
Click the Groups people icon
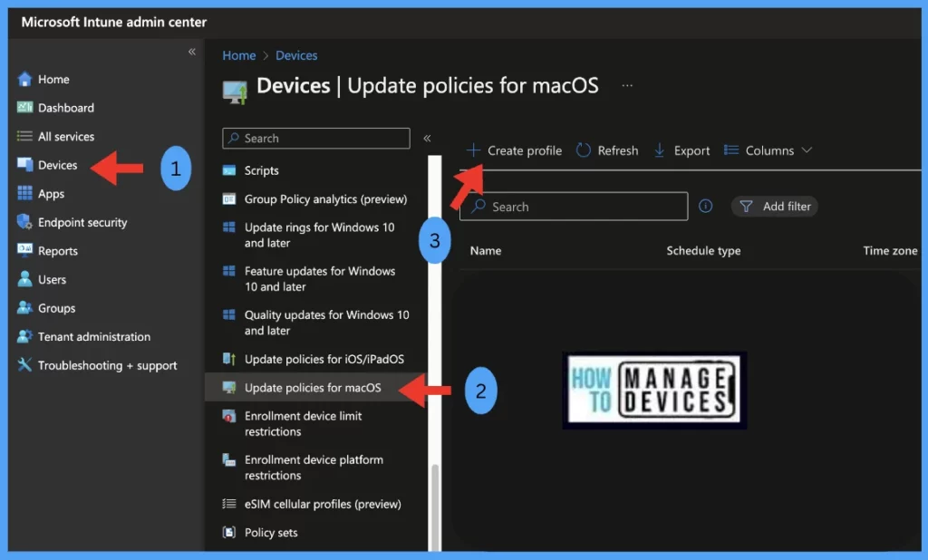click(24, 307)
